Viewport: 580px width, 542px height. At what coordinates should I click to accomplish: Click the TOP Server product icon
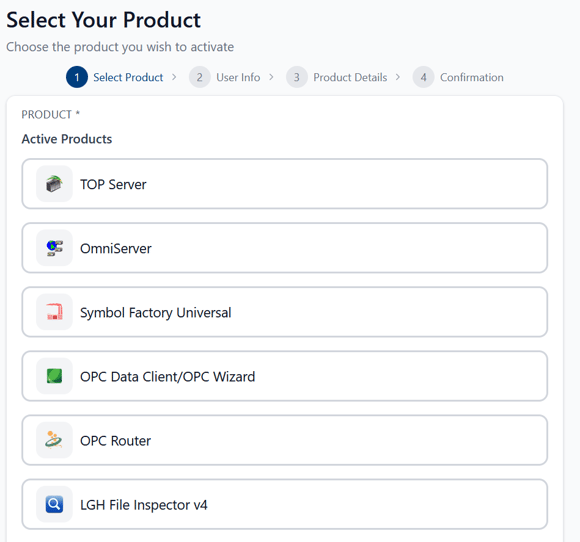pyautogui.click(x=54, y=184)
